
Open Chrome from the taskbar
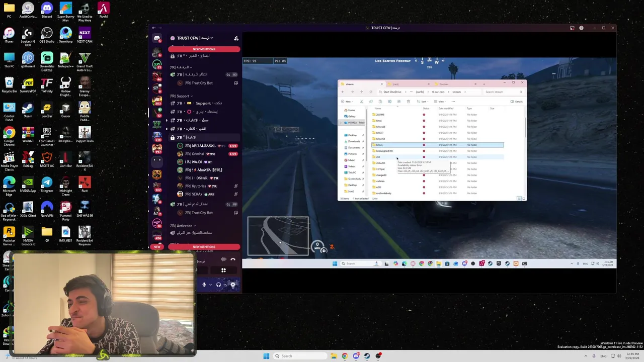(345, 356)
